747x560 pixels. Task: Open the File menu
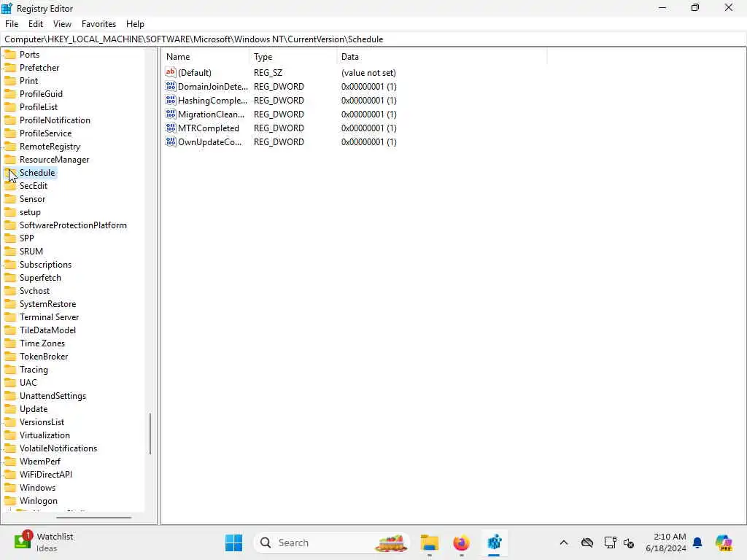click(12, 24)
